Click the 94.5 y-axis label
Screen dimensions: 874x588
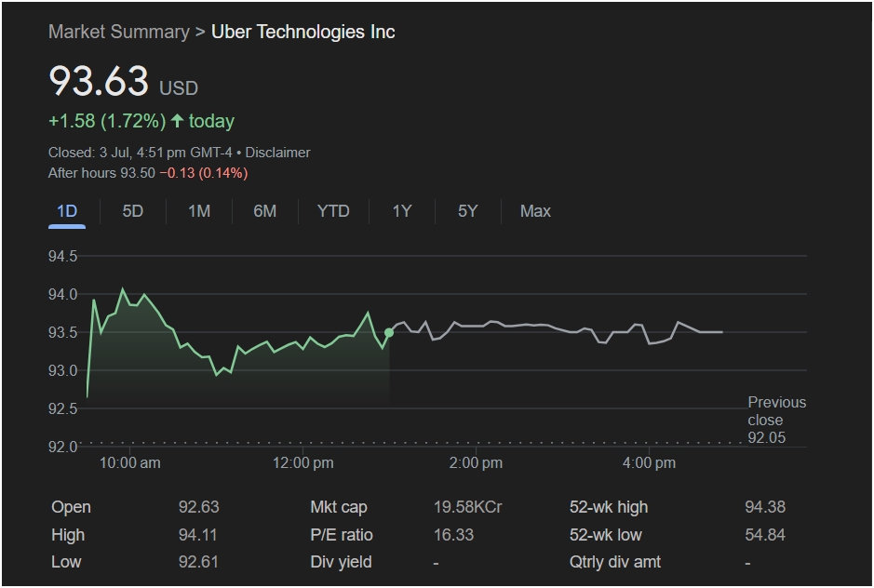coord(63,257)
